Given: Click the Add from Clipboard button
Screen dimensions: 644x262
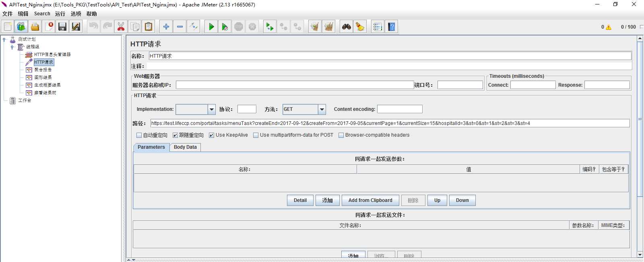Looking at the screenshot, I should pos(370,200).
